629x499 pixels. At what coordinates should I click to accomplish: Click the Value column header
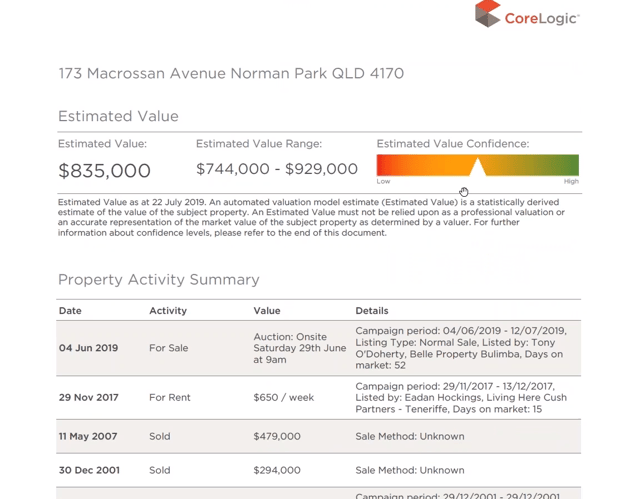pos(267,311)
